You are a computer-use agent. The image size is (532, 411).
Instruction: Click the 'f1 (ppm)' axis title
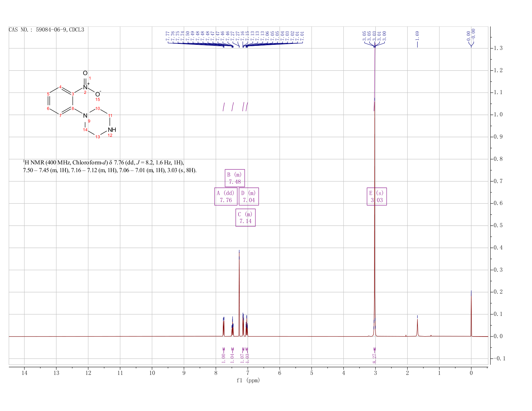click(x=248, y=380)
